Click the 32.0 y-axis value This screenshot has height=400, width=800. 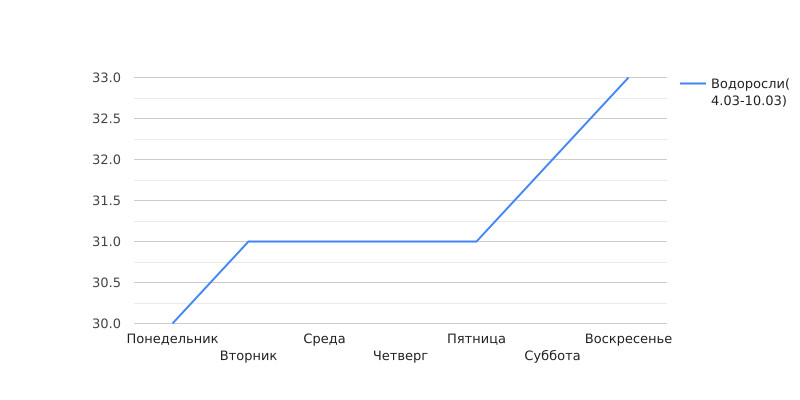tap(106, 160)
